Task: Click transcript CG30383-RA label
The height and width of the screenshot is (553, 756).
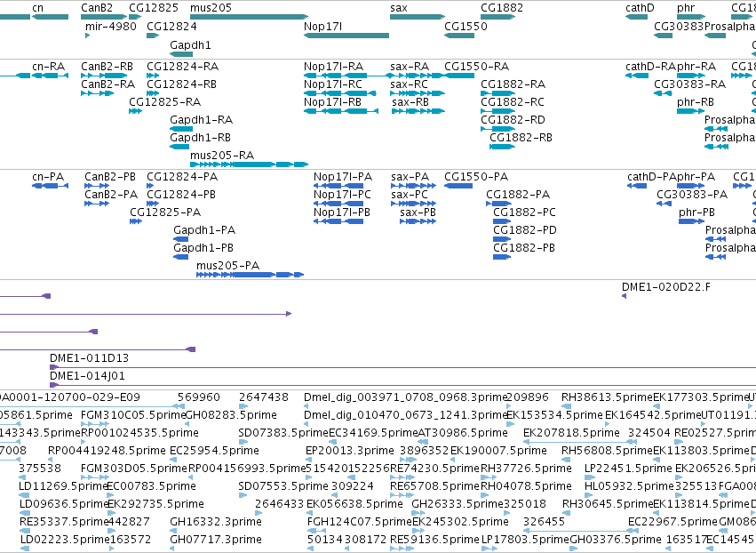Action: point(690,84)
